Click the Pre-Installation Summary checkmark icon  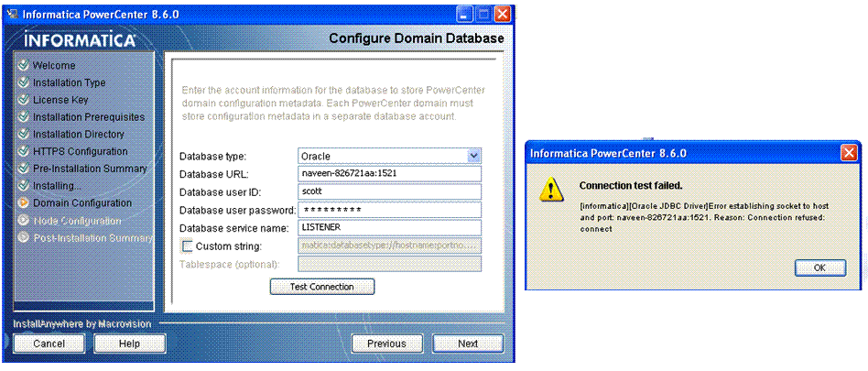[23, 169]
